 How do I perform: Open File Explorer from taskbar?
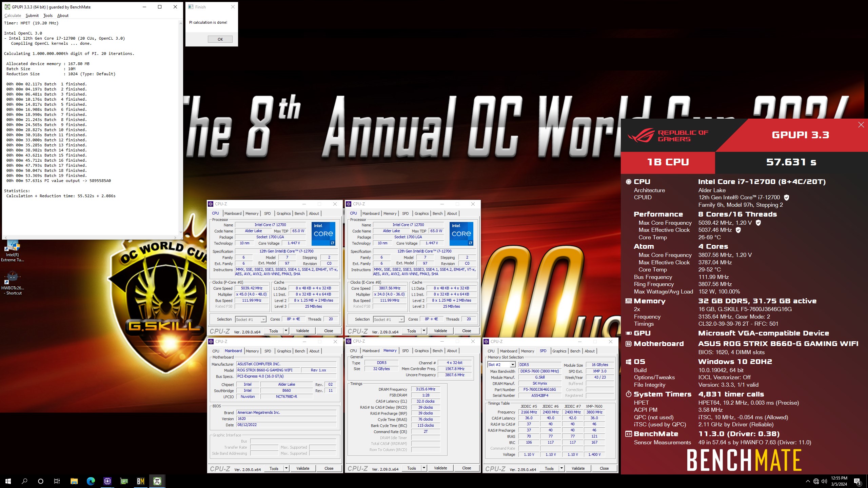pos(74,481)
